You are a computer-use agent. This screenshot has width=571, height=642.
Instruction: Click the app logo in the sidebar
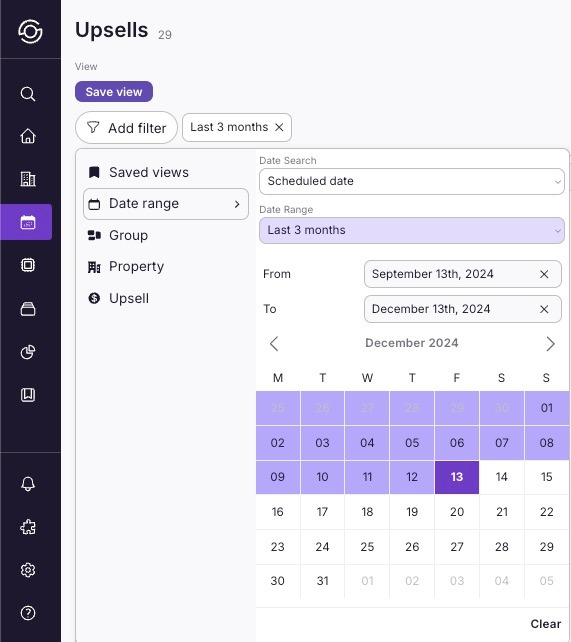[30, 31]
